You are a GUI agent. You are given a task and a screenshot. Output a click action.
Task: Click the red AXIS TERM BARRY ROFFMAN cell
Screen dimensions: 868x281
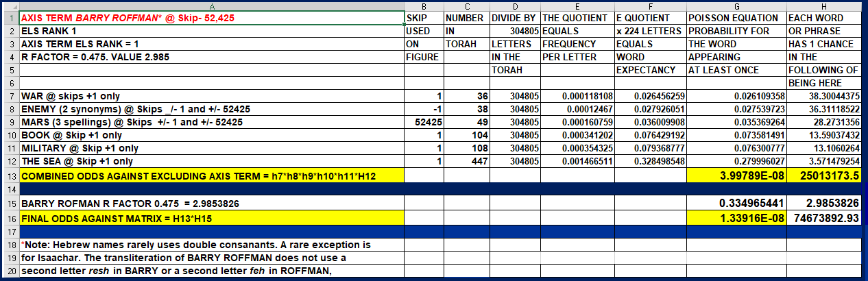click(211, 18)
